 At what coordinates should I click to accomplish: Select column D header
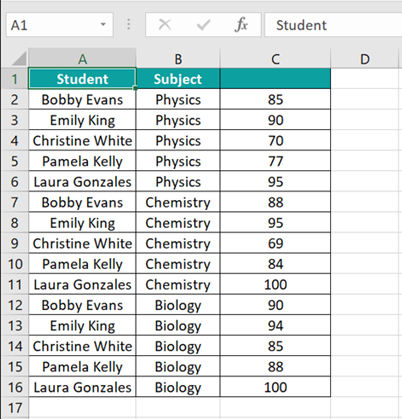coord(365,59)
